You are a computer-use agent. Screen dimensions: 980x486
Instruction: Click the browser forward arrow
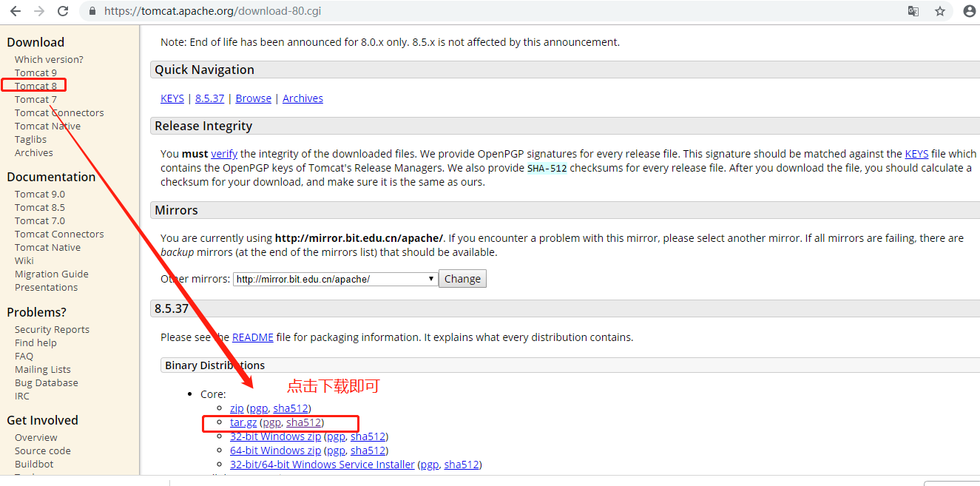pos(39,11)
